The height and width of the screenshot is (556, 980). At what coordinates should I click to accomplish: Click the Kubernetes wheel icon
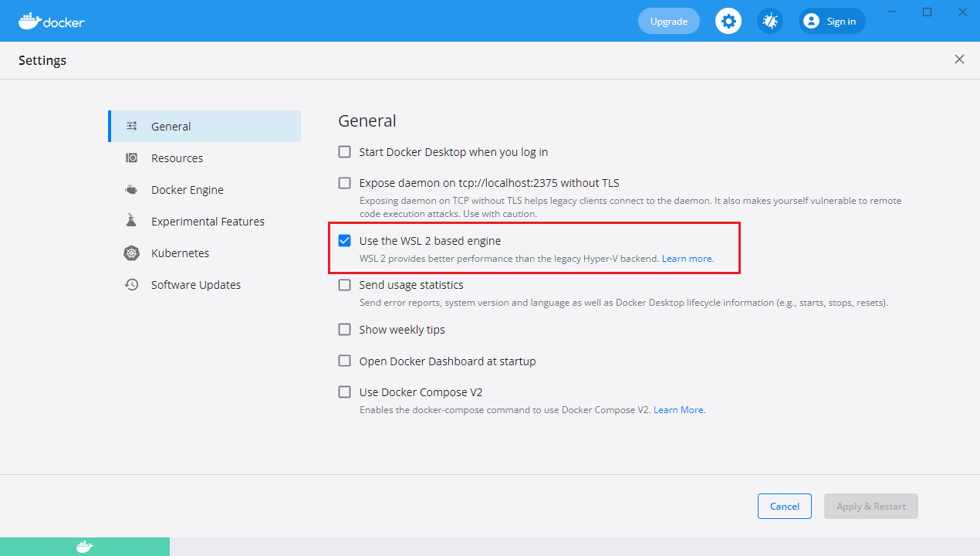click(x=132, y=253)
